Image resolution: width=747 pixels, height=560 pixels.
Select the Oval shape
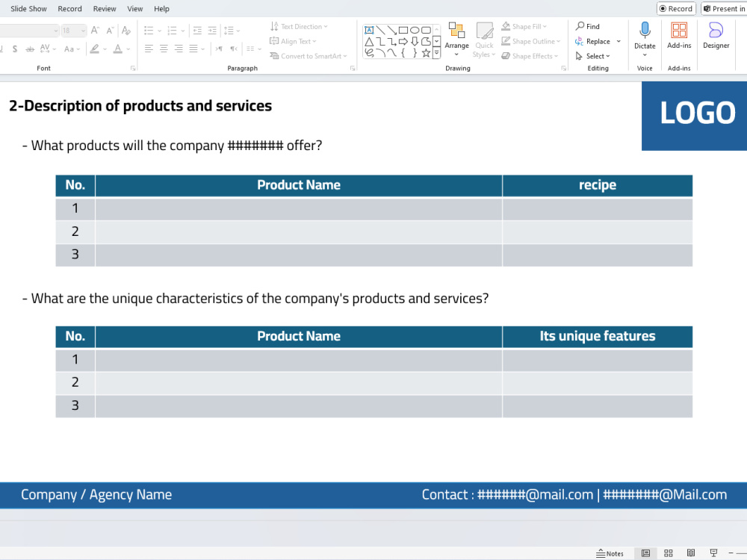tap(415, 30)
